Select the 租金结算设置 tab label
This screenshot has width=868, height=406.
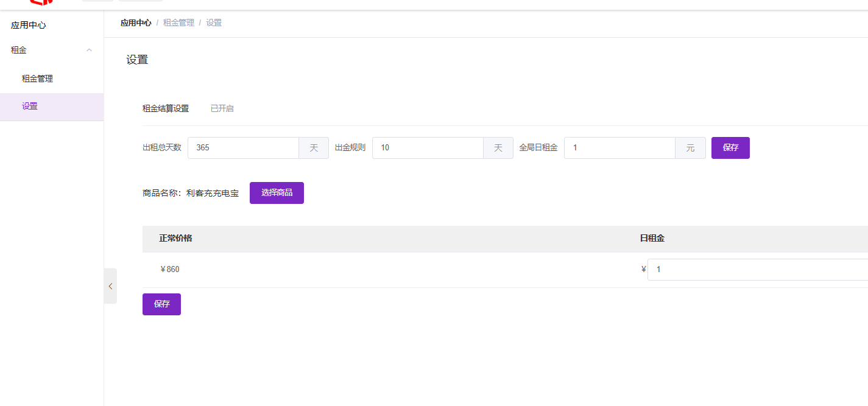pyautogui.click(x=166, y=108)
